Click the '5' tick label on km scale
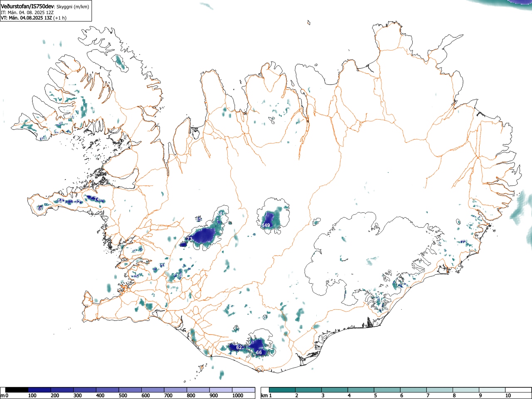 click(x=375, y=396)
